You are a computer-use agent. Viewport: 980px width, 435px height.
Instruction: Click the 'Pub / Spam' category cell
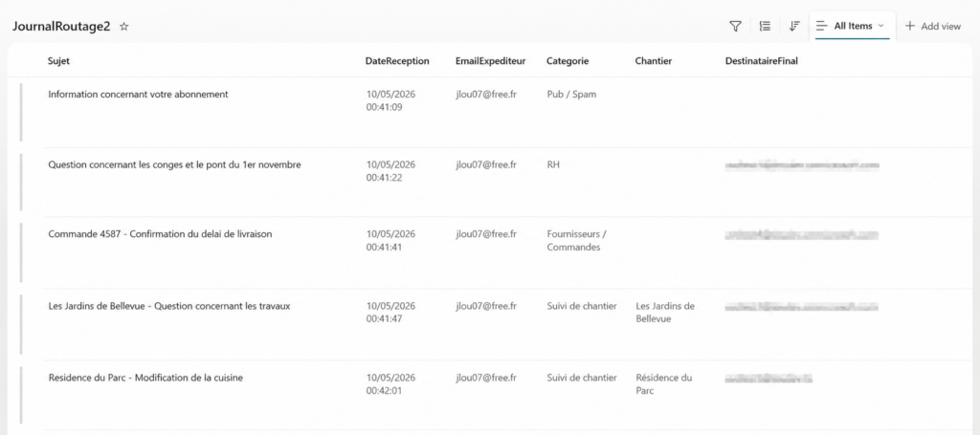pos(571,95)
